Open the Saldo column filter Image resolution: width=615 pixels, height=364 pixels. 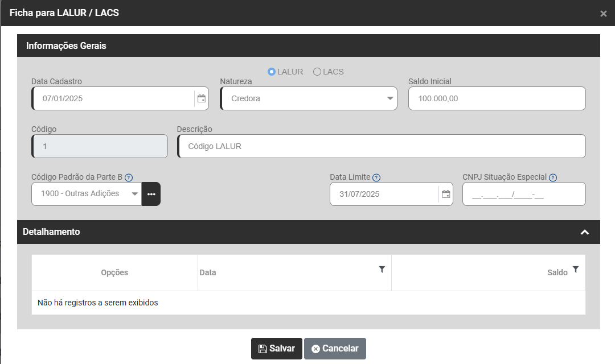(576, 270)
